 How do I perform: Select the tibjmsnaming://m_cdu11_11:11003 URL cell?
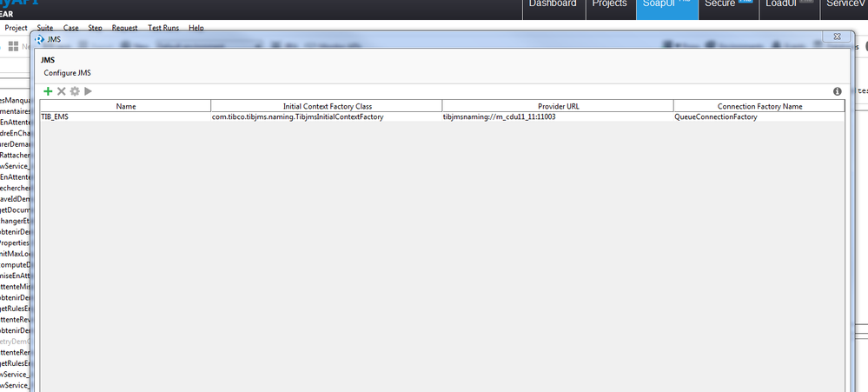558,116
